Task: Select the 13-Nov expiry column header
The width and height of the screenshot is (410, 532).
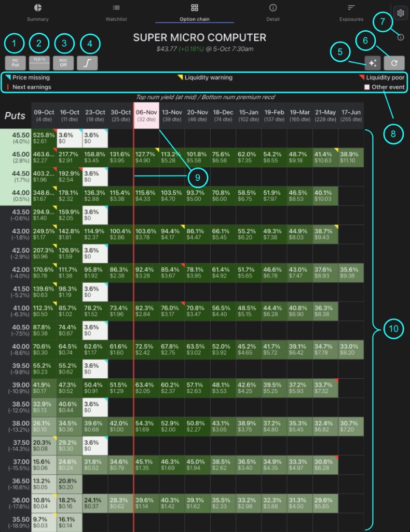Action: coord(172,115)
